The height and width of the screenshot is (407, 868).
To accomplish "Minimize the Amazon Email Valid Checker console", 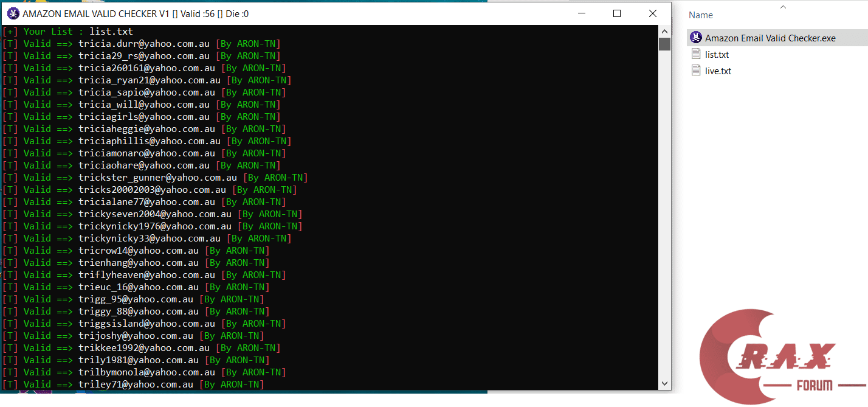I will 582,13.
